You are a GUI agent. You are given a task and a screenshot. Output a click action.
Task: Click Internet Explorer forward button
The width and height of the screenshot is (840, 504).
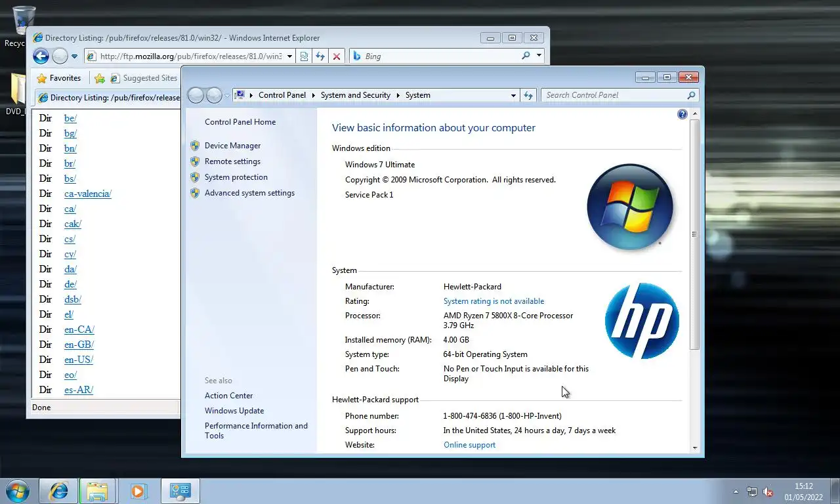[x=60, y=56]
